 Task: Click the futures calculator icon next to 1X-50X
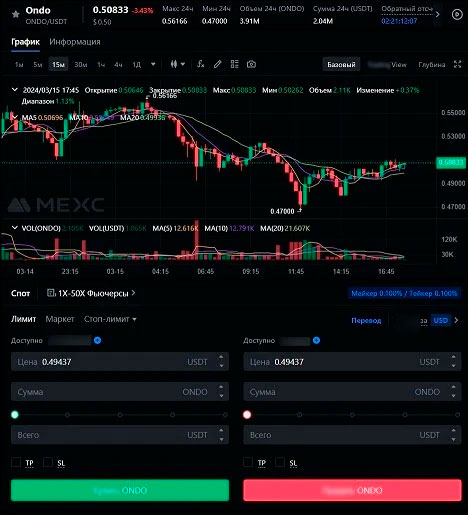[51, 293]
